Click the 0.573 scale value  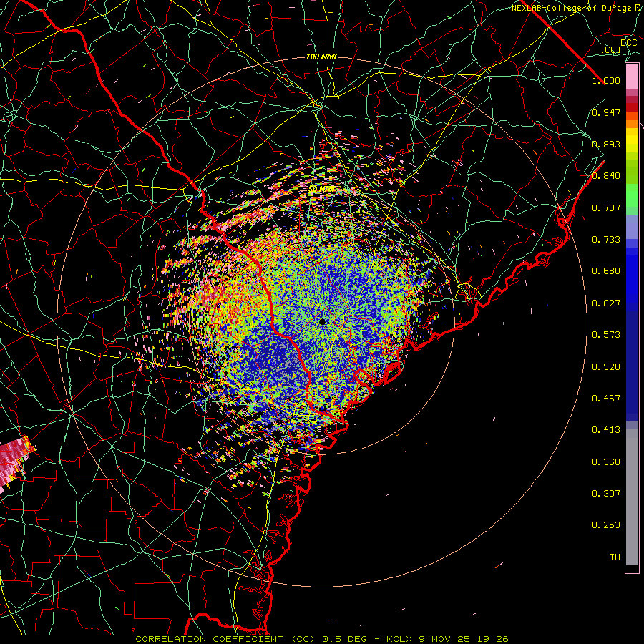pyautogui.click(x=606, y=335)
